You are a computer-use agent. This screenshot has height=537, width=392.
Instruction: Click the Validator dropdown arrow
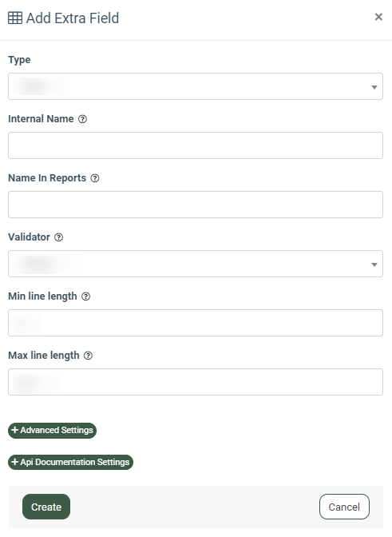point(374,265)
